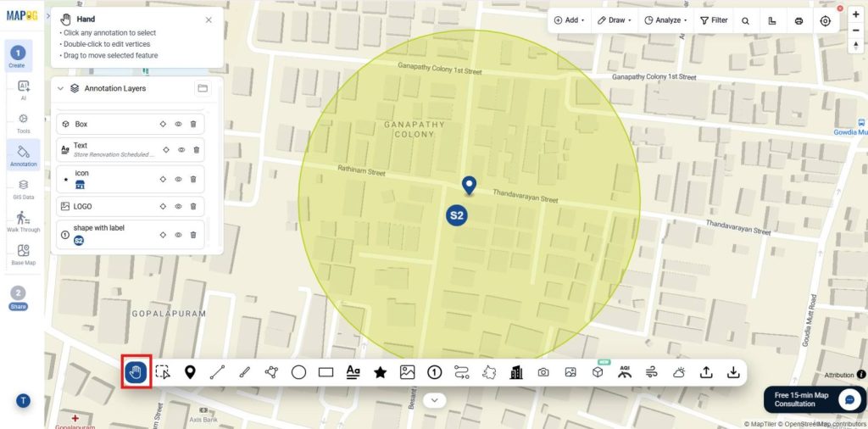Open the AQI air quality tool

[x=625, y=372]
